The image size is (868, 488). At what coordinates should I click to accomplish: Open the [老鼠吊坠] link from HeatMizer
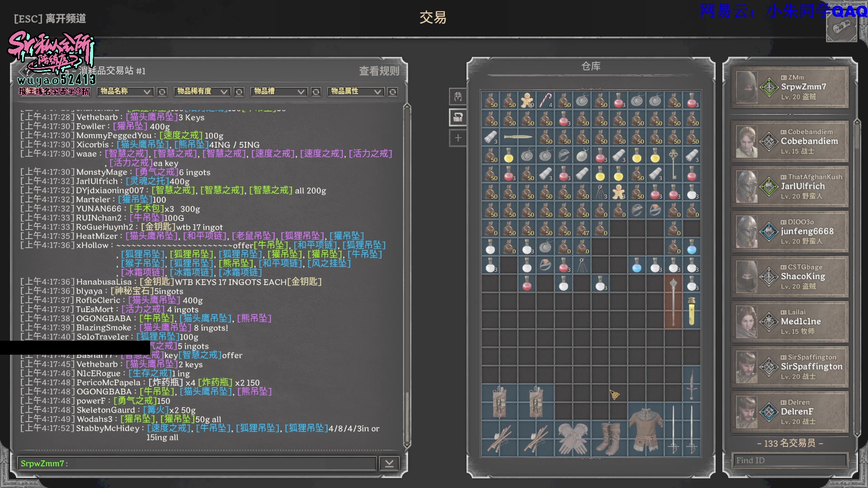tap(254, 236)
